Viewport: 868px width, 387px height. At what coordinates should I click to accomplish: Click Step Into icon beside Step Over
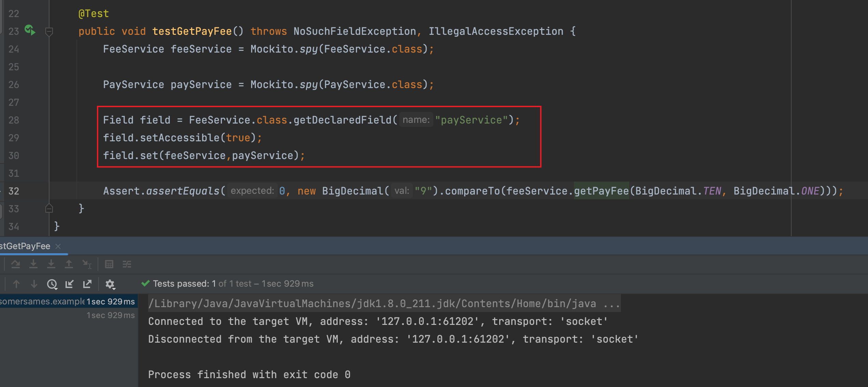[33, 264]
